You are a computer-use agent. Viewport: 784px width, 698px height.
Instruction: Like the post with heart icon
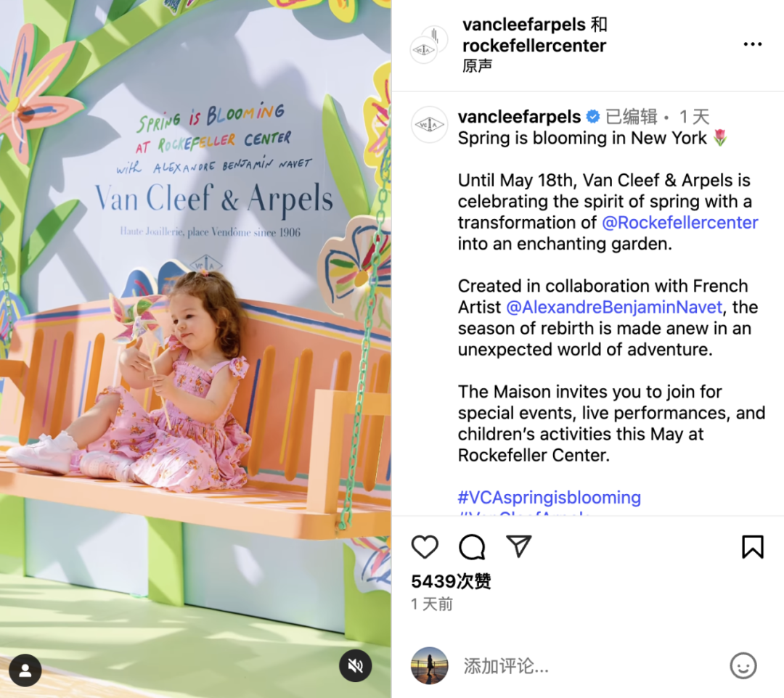[x=425, y=546]
